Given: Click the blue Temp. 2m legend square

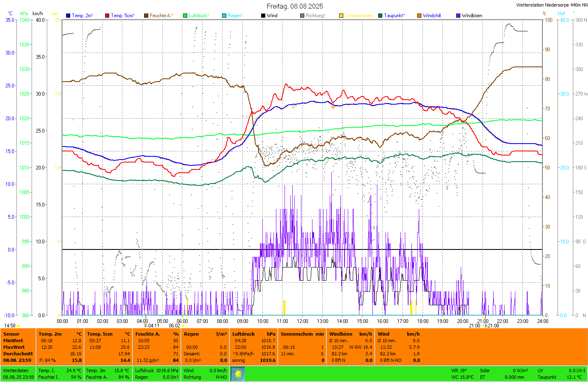Looking at the screenshot, I should click(68, 16).
